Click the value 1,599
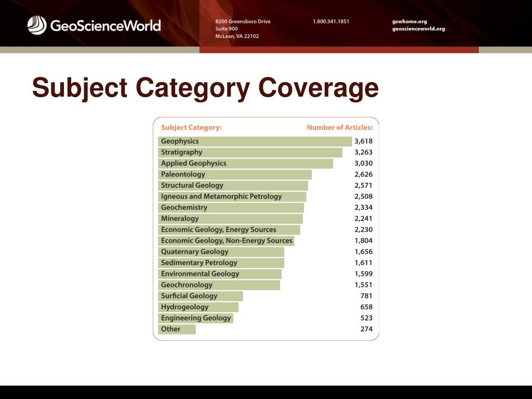Viewport: 532px width, 399px height. pos(363,274)
